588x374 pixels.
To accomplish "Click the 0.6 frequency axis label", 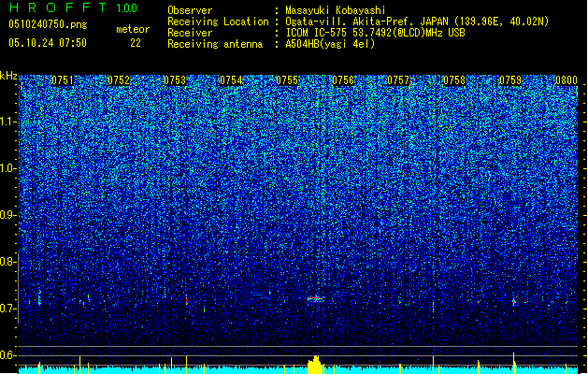I will pos(7,355).
